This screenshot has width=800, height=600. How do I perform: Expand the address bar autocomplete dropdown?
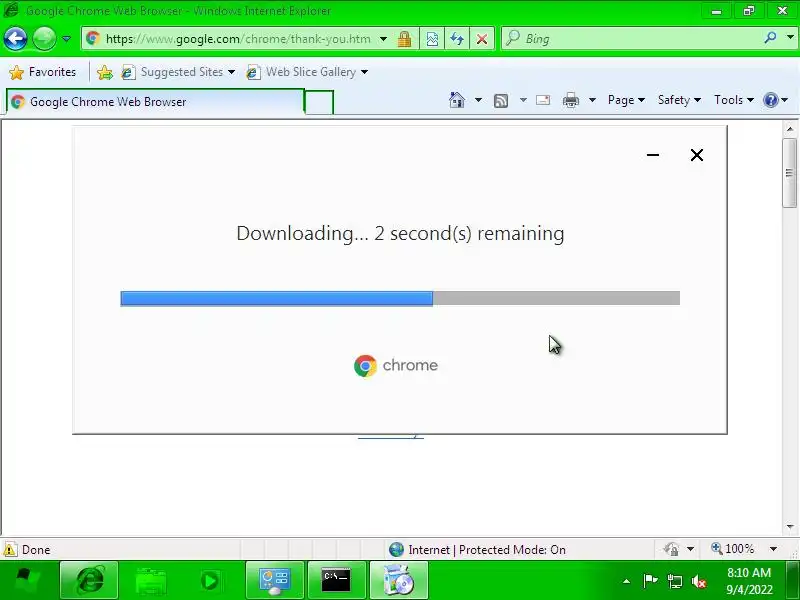coord(383,39)
